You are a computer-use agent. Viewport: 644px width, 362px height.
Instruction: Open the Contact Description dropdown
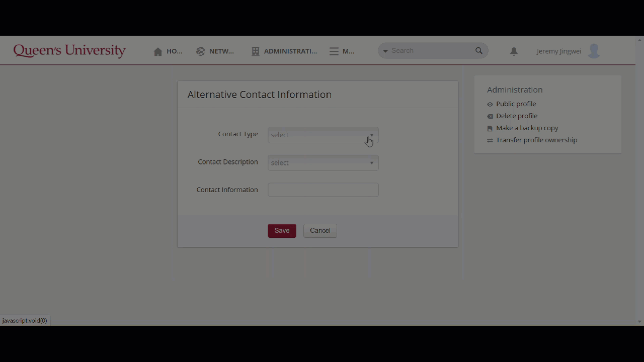click(x=323, y=163)
